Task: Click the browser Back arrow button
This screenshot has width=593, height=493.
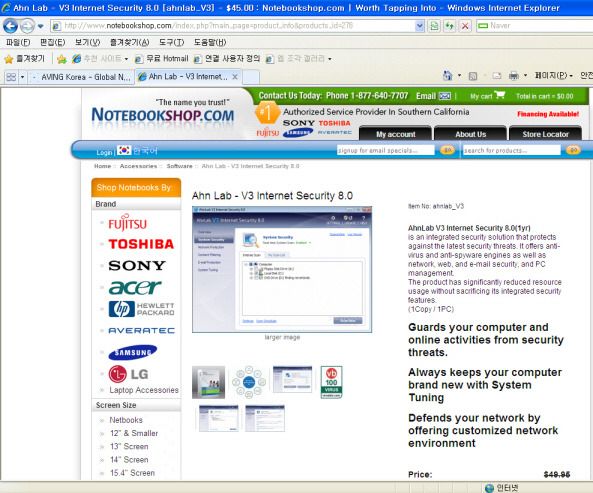Action: [x=10, y=26]
